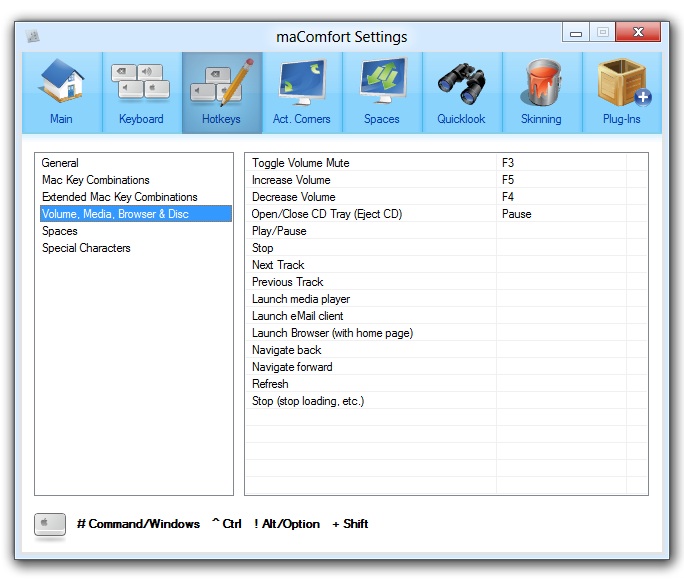Click the Apple key icon at bottom left
The height and width of the screenshot is (580, 684).
(50, 525)
